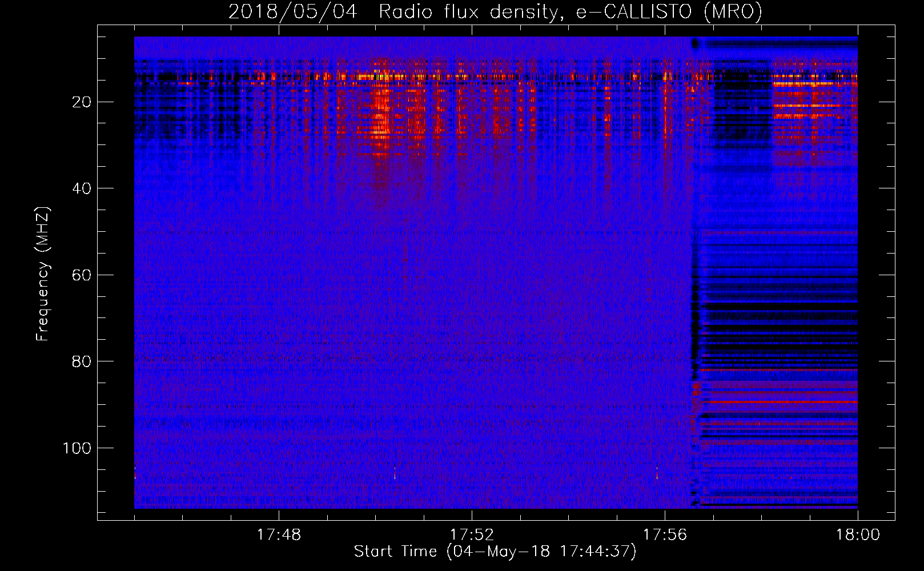Screen dimensions: 924x571
Task: Select the 17:52 time tick label
Action: 472,535
